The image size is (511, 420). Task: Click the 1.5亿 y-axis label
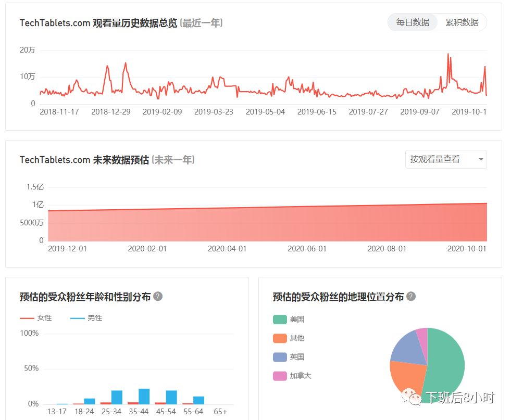click(35, 187)
